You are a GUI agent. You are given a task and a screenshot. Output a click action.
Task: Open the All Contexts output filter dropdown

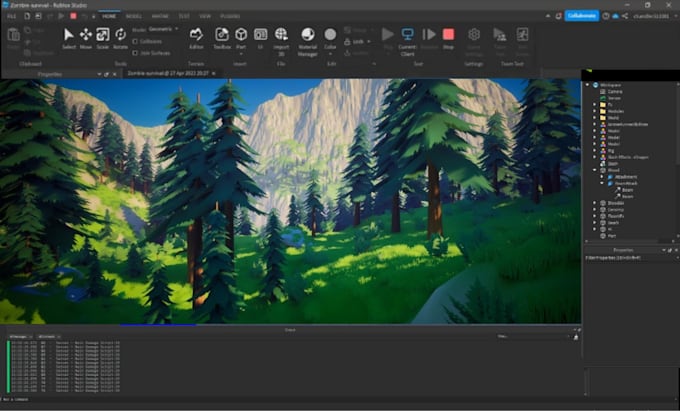pyautogui.click(x=48, y=336)
